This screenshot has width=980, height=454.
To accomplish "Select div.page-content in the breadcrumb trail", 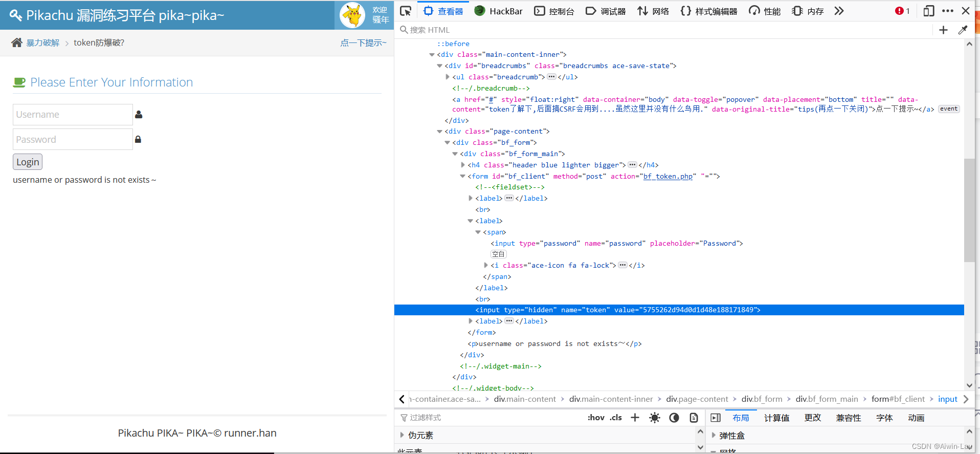I will point(697,399).
